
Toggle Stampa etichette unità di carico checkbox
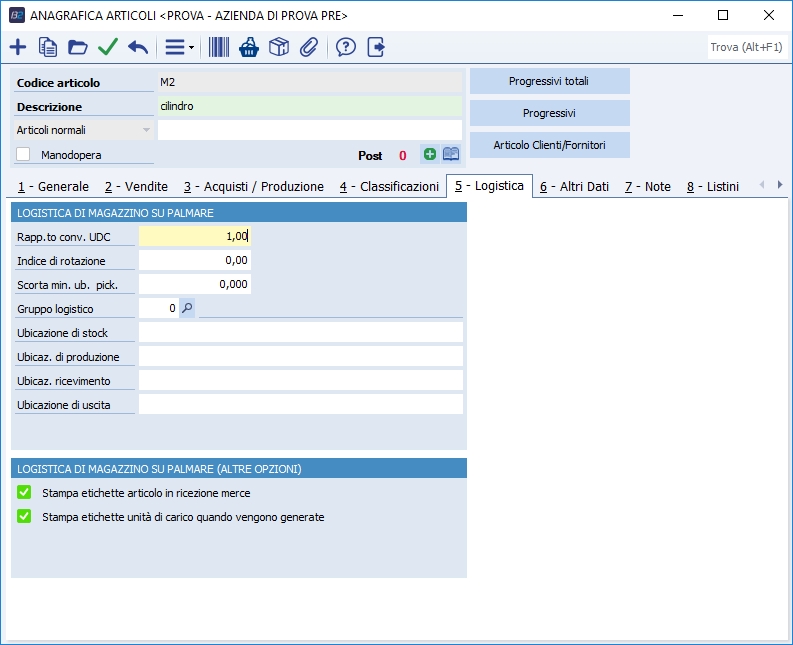tap(24, 517)
